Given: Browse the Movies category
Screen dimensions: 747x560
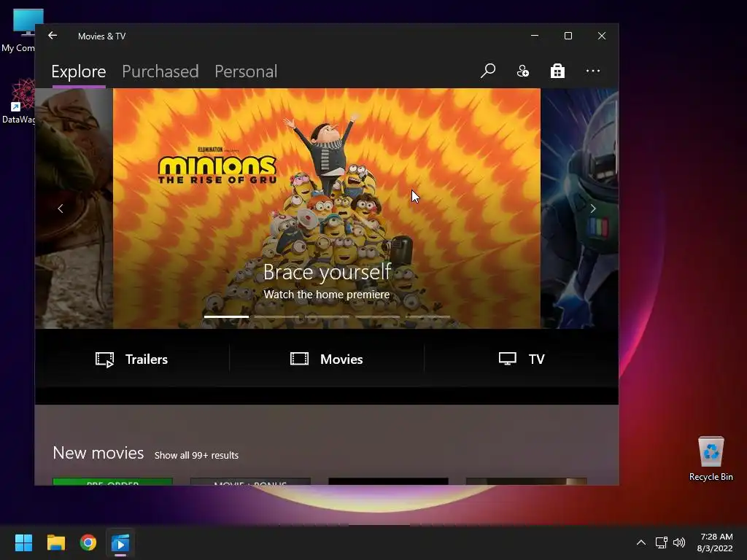Looking at the screenshot, I should point(327,359).
